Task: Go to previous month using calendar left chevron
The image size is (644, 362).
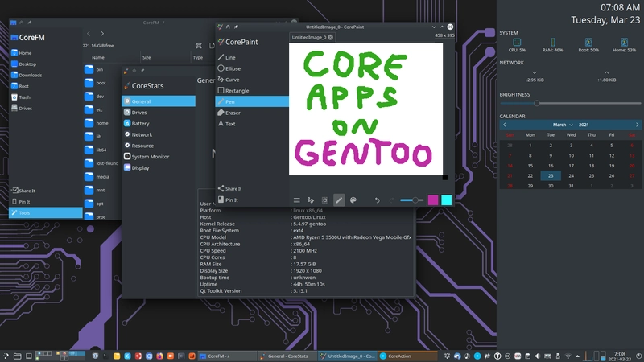Action: 505,125
